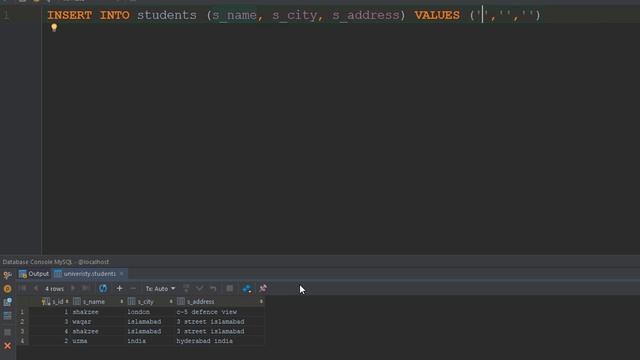640x360 pixels.
Task: Go to next page of results
Action: [x=73, y=289]
